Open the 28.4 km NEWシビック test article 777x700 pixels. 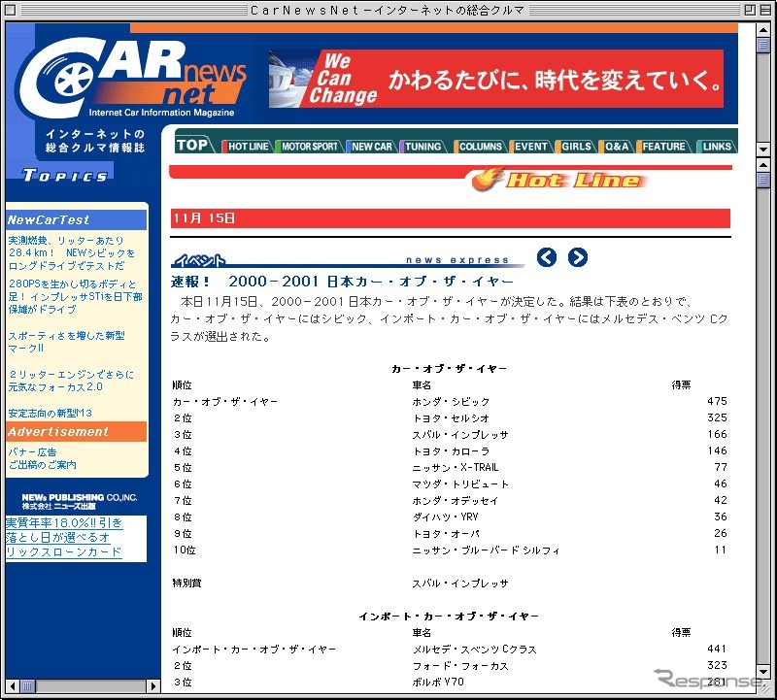coord(71,253)
